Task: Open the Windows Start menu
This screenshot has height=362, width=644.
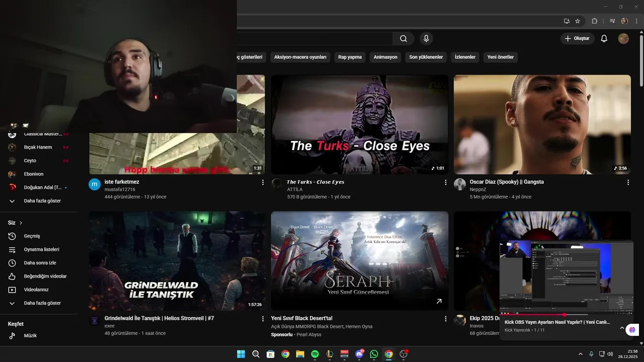Action: [241, 354]
